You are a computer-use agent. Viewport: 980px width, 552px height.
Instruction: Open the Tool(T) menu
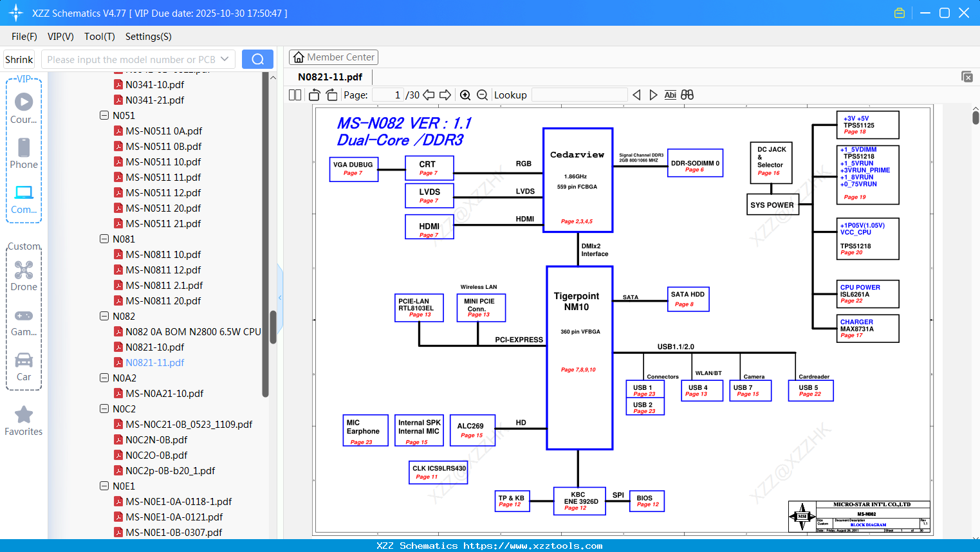[x=100, y=37]
